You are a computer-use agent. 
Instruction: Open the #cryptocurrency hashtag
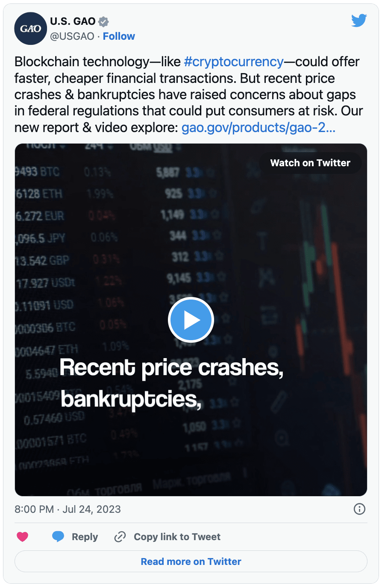click(234, 62)
